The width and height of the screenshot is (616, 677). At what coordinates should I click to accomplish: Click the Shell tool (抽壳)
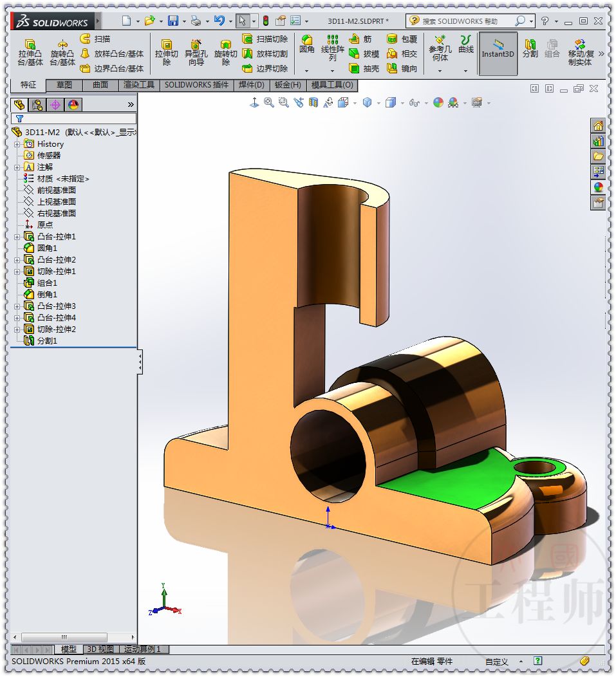pos(364,68)
